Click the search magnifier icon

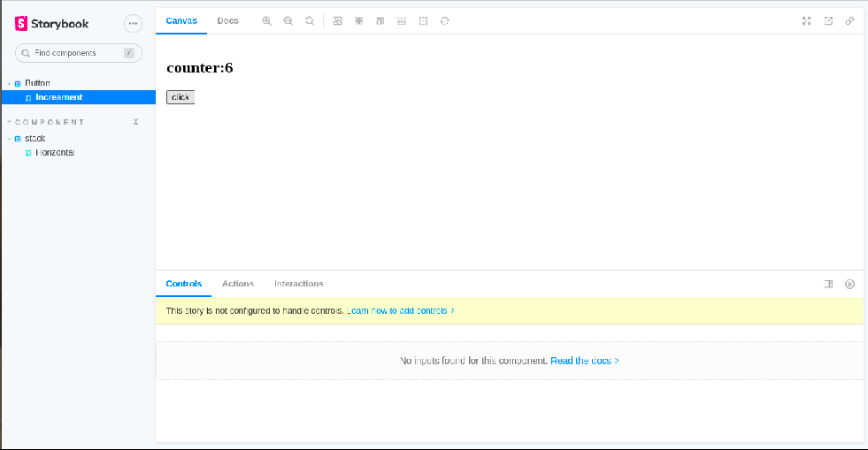point(26,53)
